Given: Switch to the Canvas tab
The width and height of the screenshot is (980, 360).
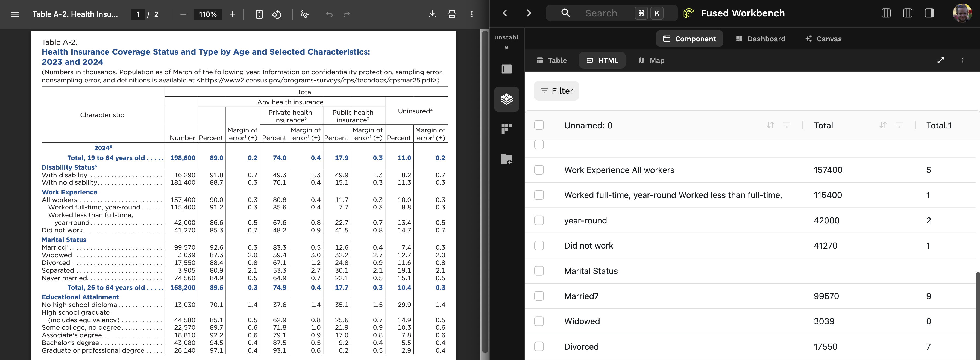Looking at the screenshot, I should 823,39.
